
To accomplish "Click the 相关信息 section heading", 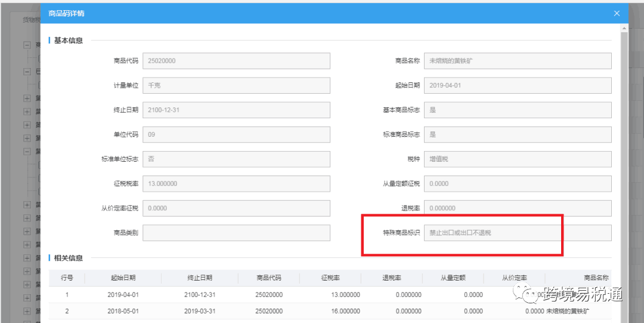I will click(68, 258).
